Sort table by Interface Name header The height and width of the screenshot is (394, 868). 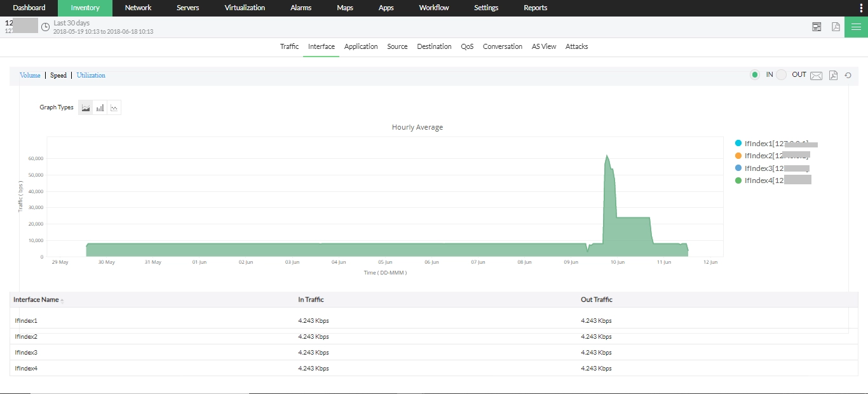tap(36, 299)
